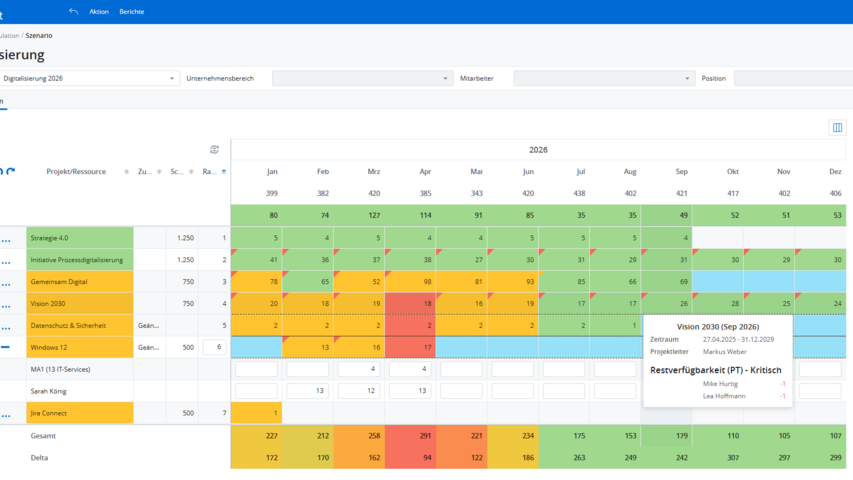Open three-dot menu for Strategie 4.0

coord(6,240)
